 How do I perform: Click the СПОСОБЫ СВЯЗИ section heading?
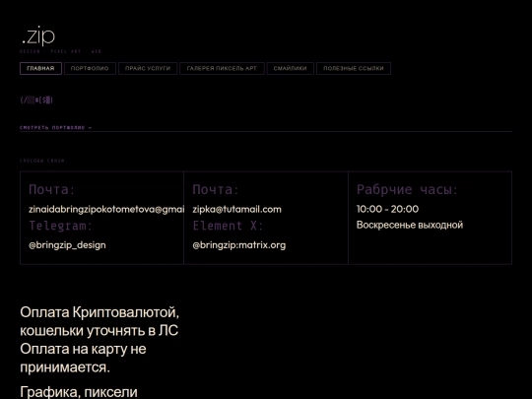click(43, 161)
